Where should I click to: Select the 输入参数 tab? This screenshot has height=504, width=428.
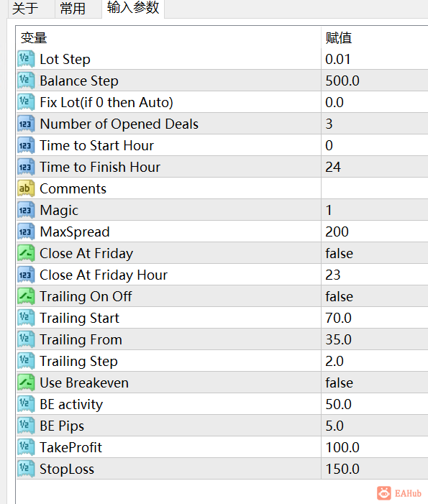133,8
